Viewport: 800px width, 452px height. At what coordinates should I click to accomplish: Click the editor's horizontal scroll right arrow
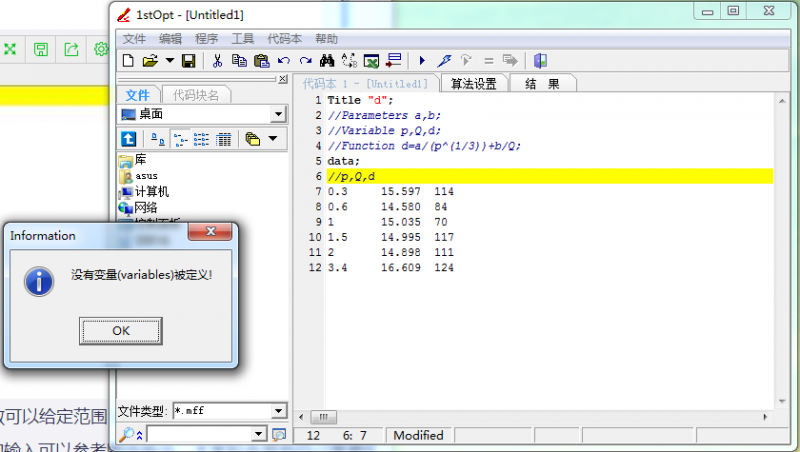click(x=765, y=417)
